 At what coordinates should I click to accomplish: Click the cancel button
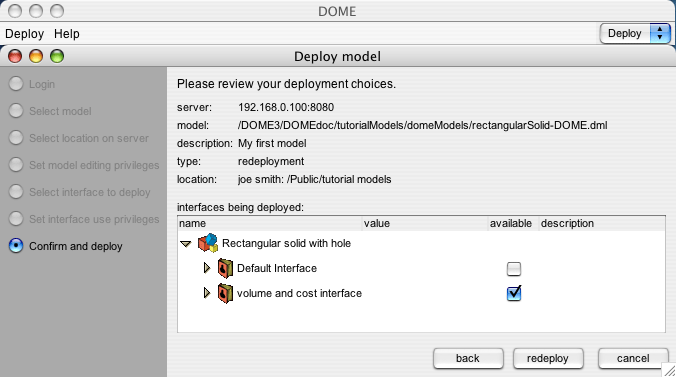click(x=633, y=358)
